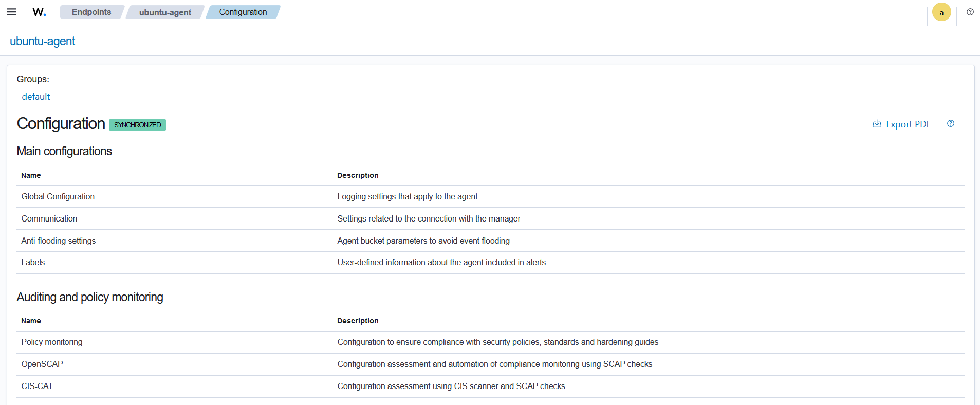The width and height of the screenshot is (980, 405).
Task: Click the Logging settings description text
Action: click(407, 197)
